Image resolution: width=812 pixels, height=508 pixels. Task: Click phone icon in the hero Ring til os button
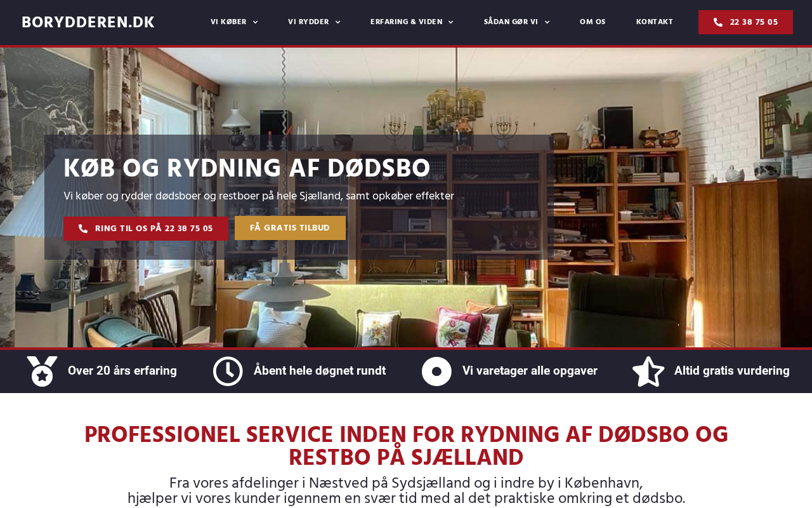click(x=83, y=229)
